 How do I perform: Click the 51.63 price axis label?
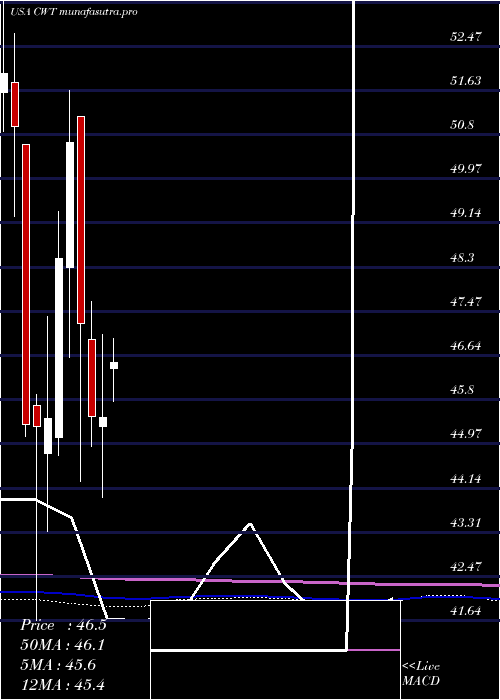[466, 81]
